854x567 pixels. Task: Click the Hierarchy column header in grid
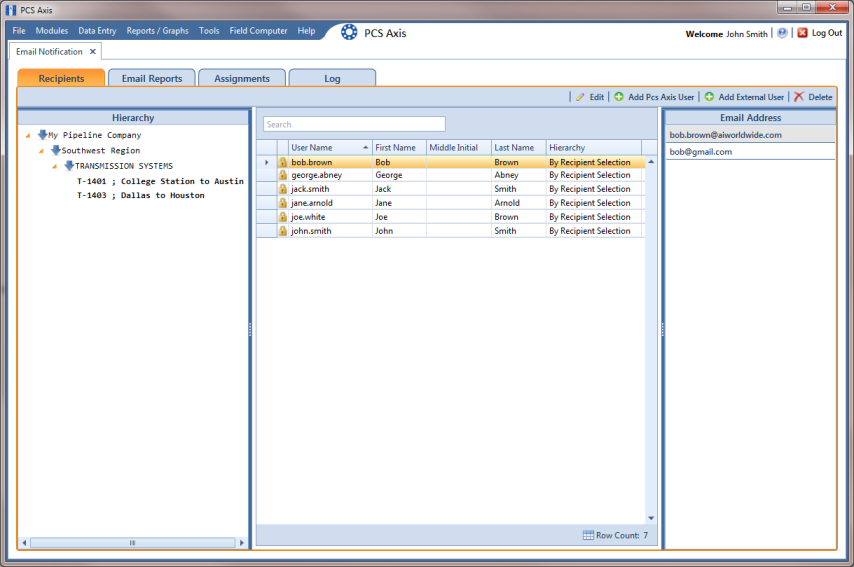click(x=594, y=148)
